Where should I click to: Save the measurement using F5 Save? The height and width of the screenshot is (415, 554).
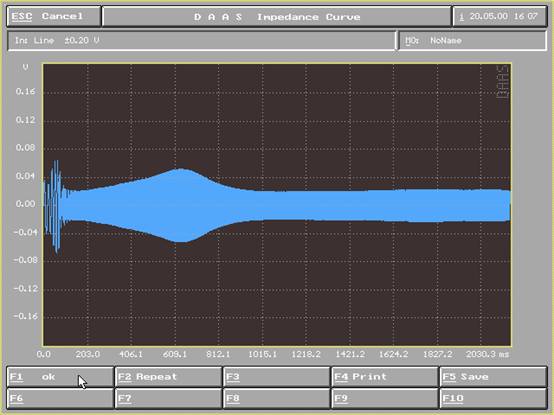[494, 377]
